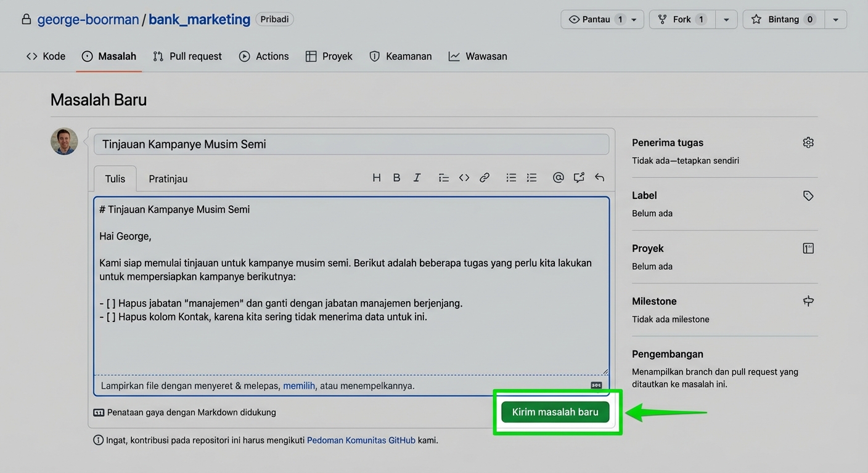The height and width of the screenshot is (473, 868).
Task: Open the Actions tab
Action: pos(264,56)
